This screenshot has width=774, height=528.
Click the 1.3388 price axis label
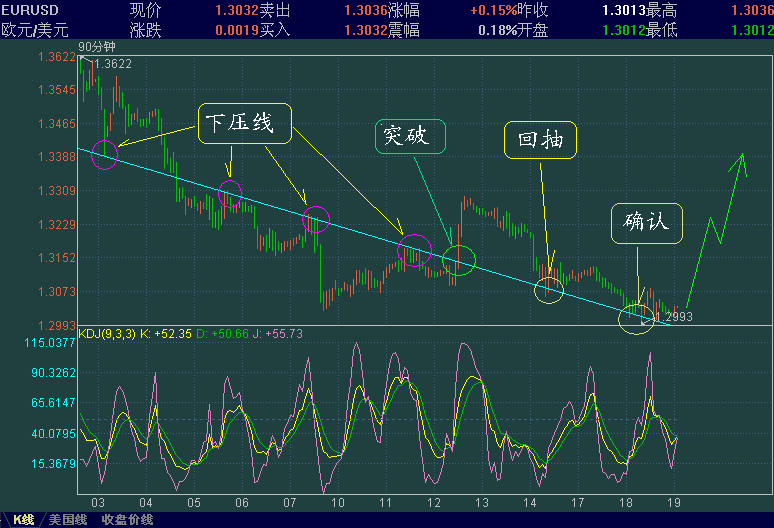[57, 157]
